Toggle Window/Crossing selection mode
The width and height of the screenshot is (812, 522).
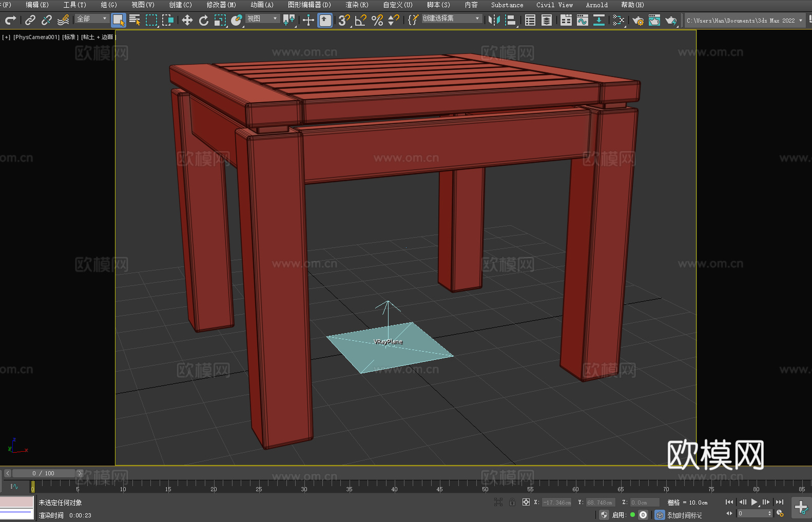pyautogui.click(x=168, y=20)
